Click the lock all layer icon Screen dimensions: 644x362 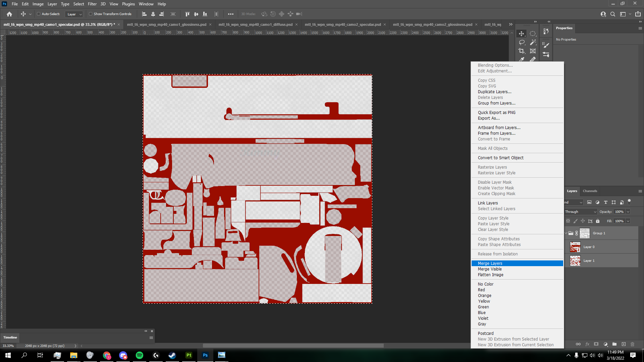click(598, 221)
